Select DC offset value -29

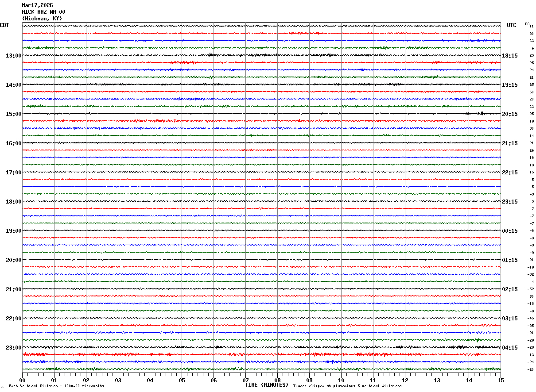(531, 340)
